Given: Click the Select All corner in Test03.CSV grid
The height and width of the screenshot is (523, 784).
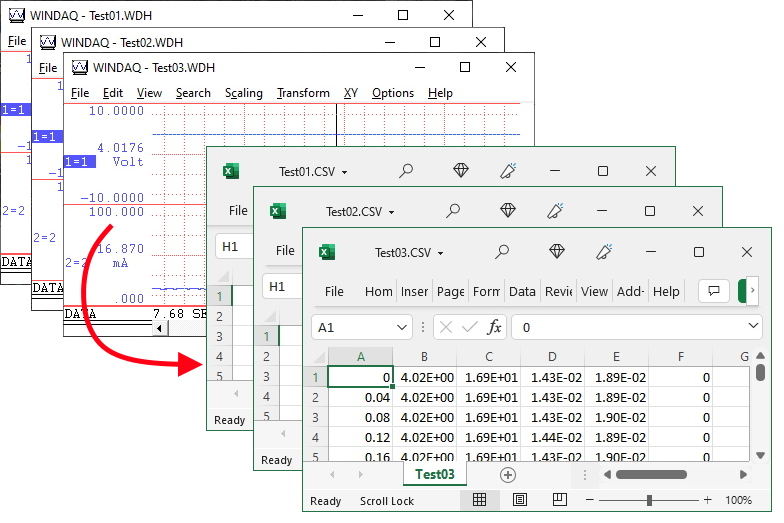Looking at the screenshot, I should pyautogui.click(x=318, y=356).
